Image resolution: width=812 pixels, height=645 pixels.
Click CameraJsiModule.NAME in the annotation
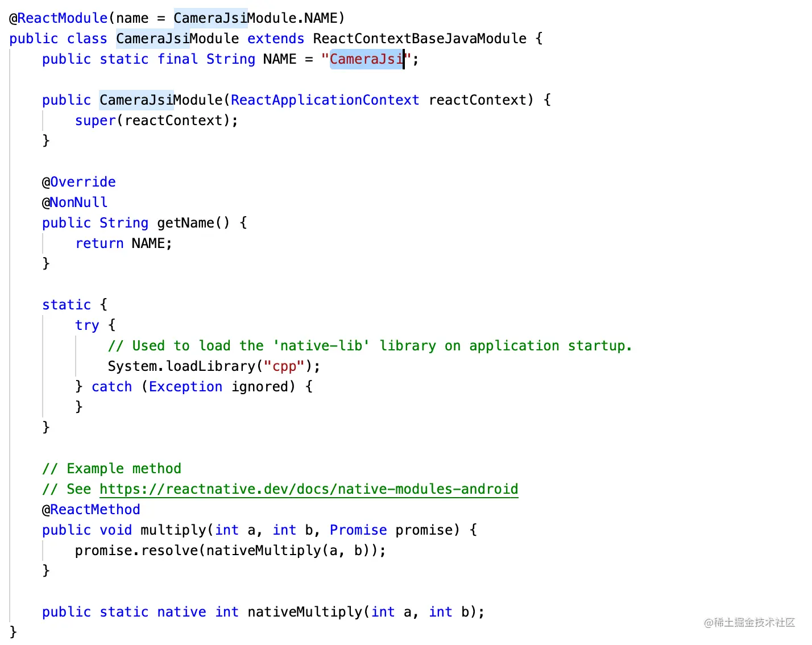pos(255,18)
